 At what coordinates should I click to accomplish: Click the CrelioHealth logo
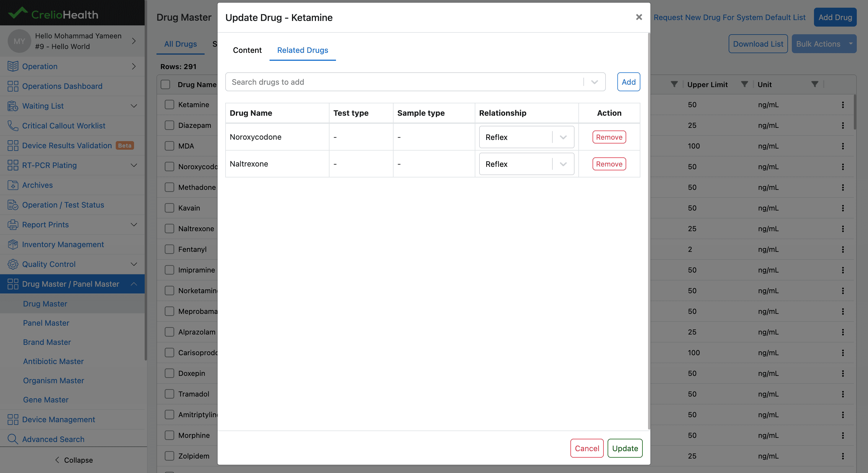pos(53,14)
